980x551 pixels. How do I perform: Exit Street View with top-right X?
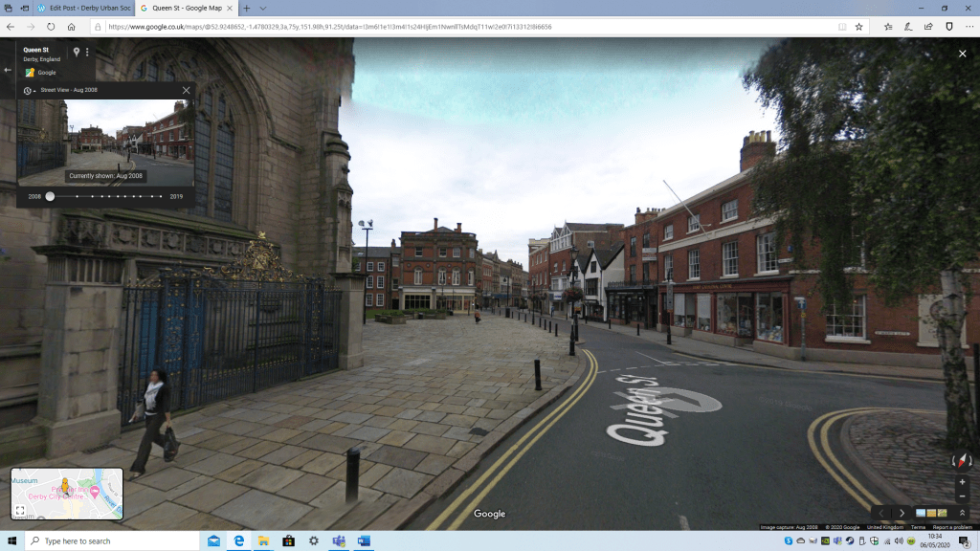(x=963, y=54)
